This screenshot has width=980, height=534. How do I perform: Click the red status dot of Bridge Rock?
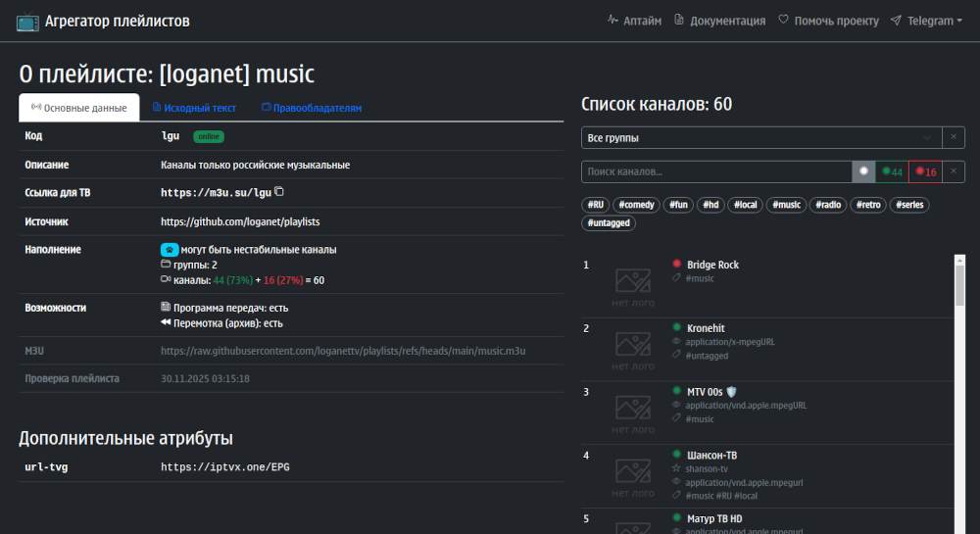coord(676,264)
